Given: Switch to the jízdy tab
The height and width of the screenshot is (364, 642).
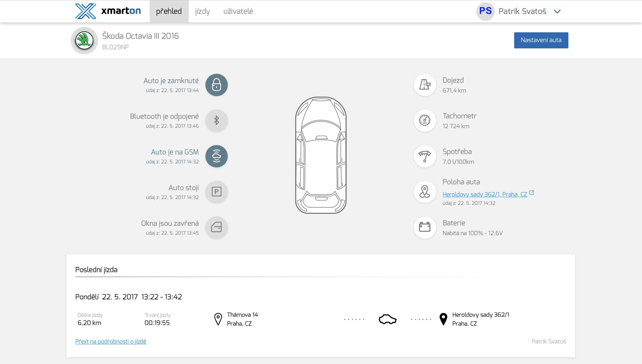Looking at the screenshot, I should click(x=202, y=11).
